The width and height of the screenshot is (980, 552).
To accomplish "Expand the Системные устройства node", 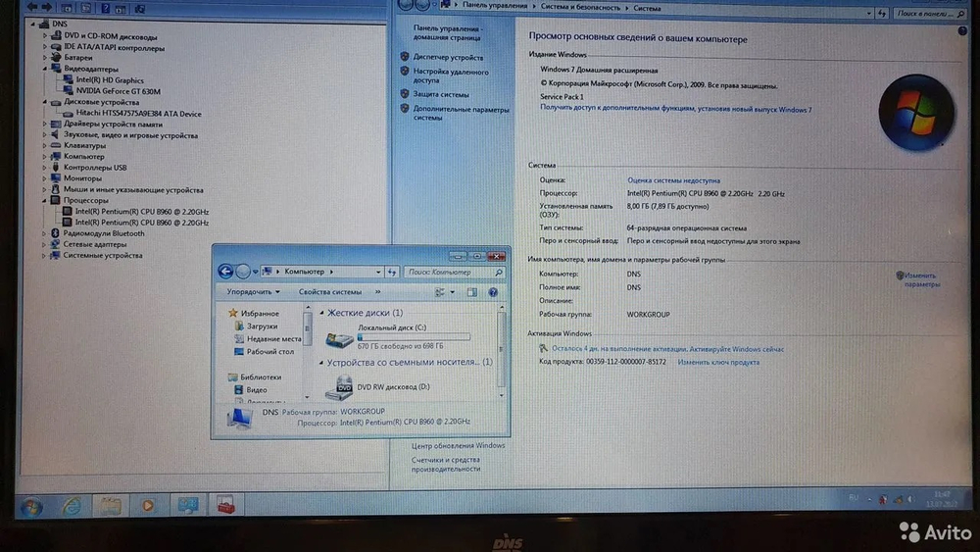I will coord(44,256).
